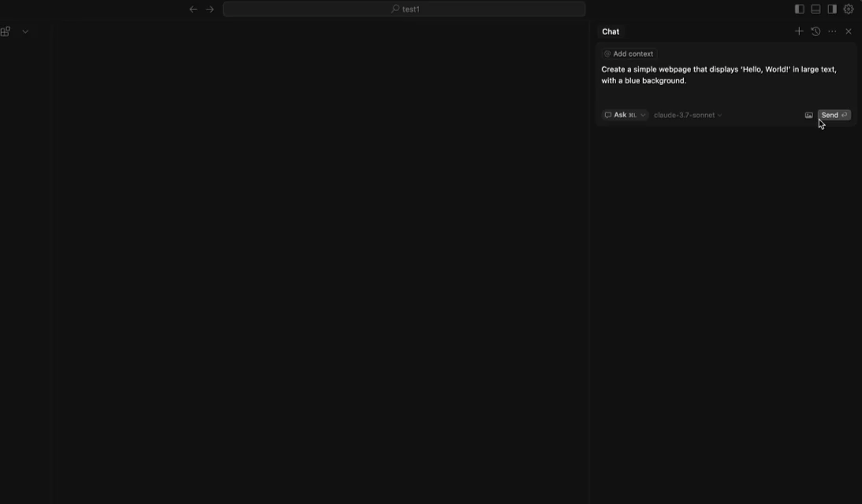Open the chat more options ellipsis
Image resolution: width=862 pixels, height=504 pixels.
click(832, 31)
